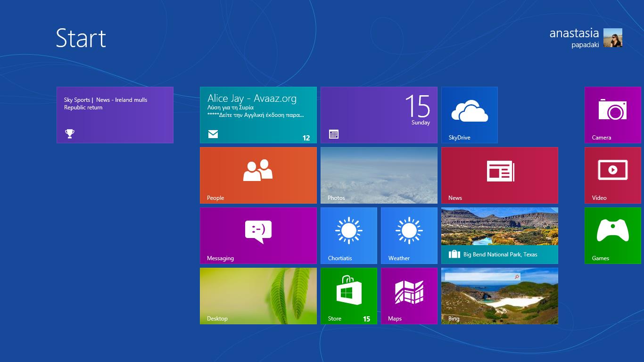The height and width of the screenshot is (362, 644).
Task: Open Chortiatis weather tile
Action: pyautogui.click(x=349, y=236)
